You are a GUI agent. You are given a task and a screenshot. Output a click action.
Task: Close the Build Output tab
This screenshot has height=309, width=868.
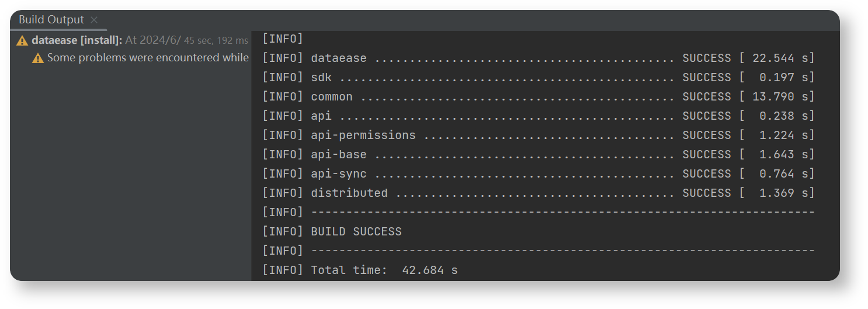pyautogui.click(x=94, y=20)
